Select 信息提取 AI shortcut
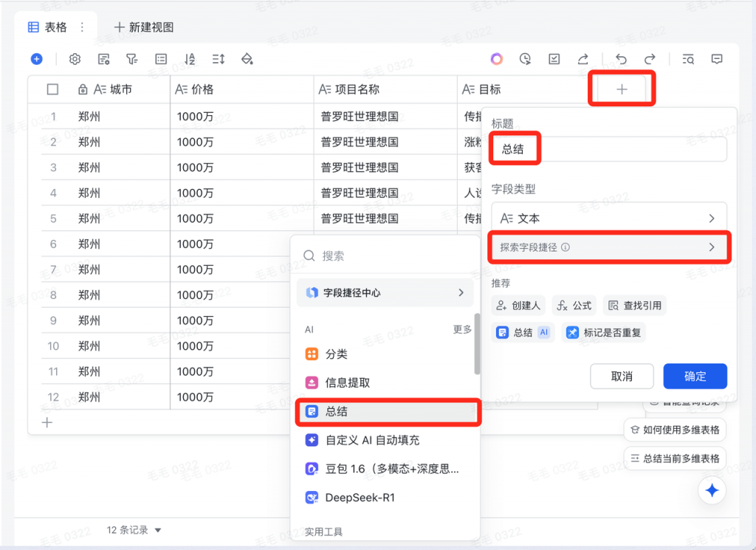 click(x=385, y=382)
